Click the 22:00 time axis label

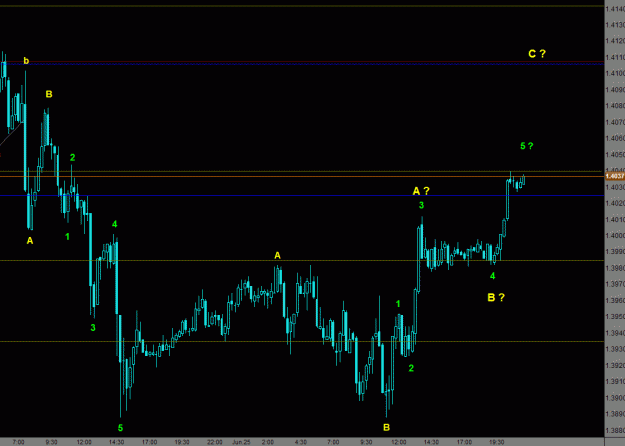pyautogui.click(x=214, y=442)
